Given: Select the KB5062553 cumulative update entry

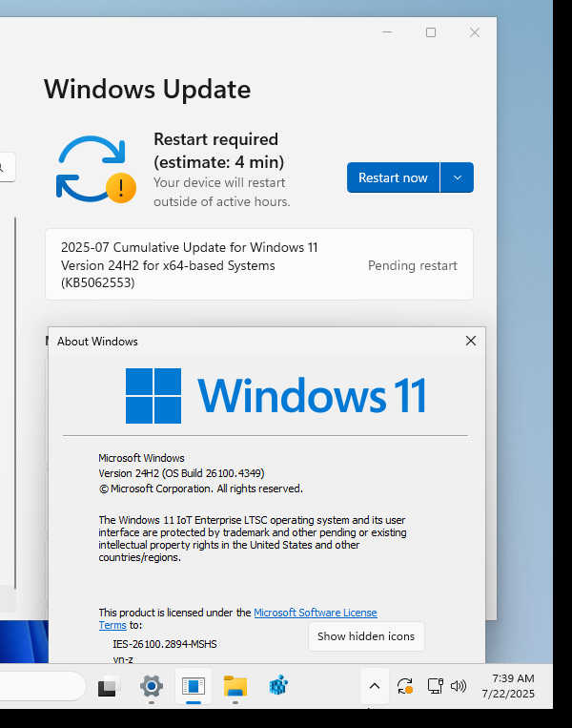Looking at the screenshot, I should 259,264.
